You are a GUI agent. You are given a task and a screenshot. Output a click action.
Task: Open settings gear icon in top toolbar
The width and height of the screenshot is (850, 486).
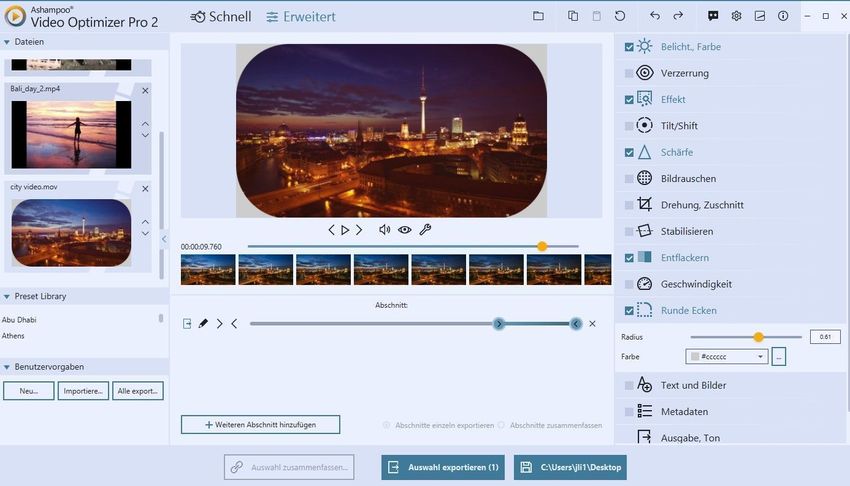tap(736, 16)
